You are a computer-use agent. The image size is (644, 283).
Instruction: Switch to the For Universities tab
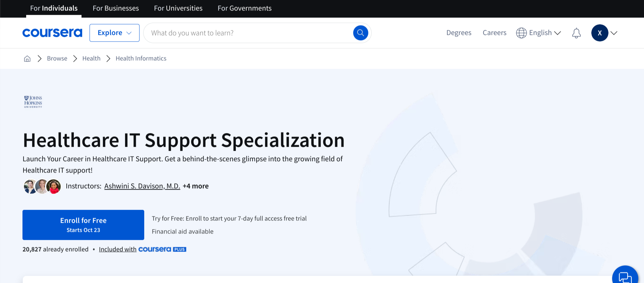coord(178,8)
